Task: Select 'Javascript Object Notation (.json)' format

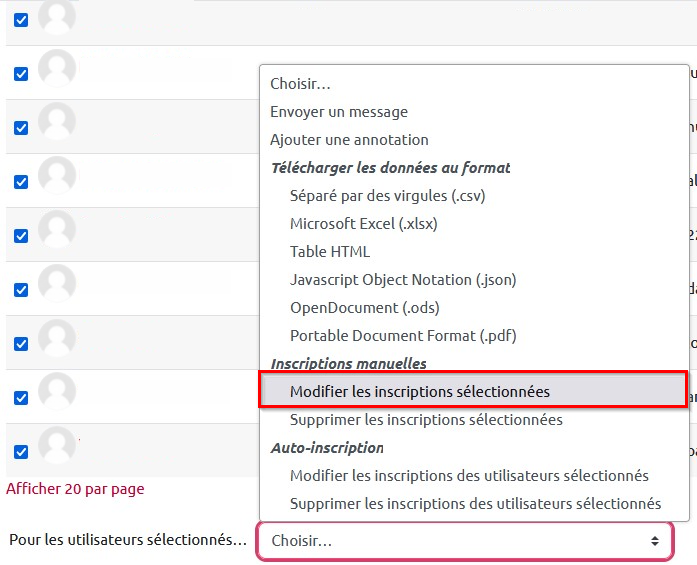Action: click(x=403, y=280)
